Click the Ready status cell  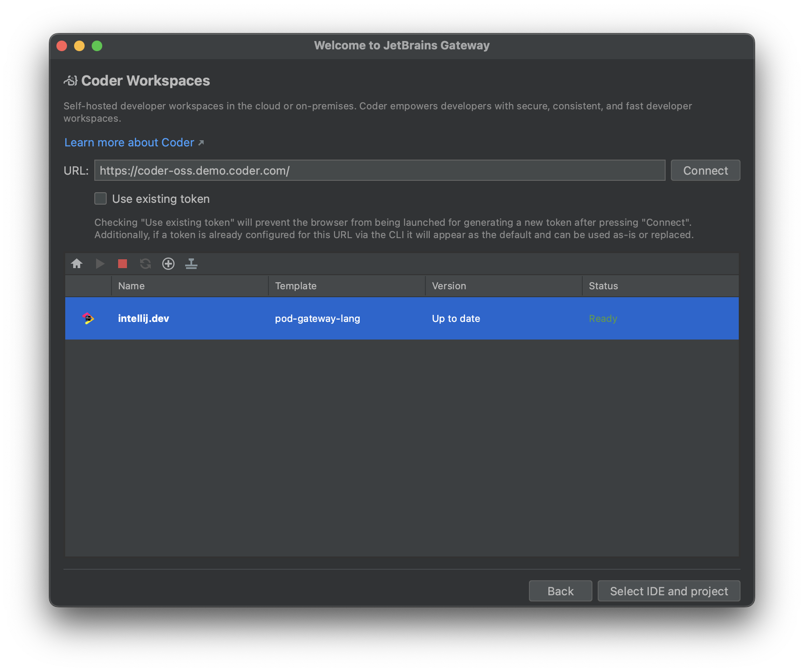pyautogui.click(x=603, y=318)
